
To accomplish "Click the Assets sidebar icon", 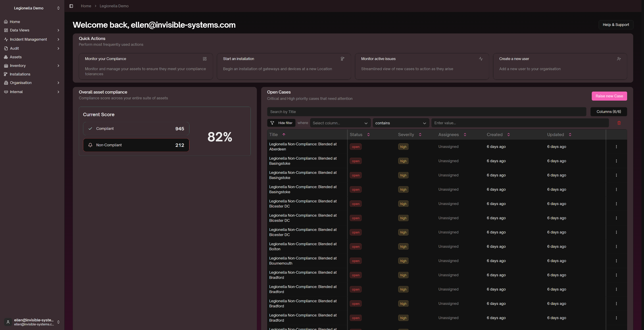I will click(6, 57).
